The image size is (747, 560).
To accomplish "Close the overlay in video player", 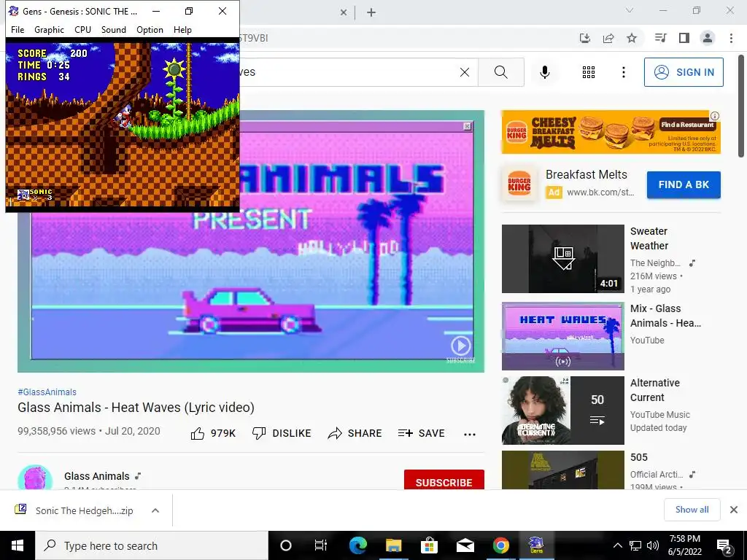I will coord(468,126).
